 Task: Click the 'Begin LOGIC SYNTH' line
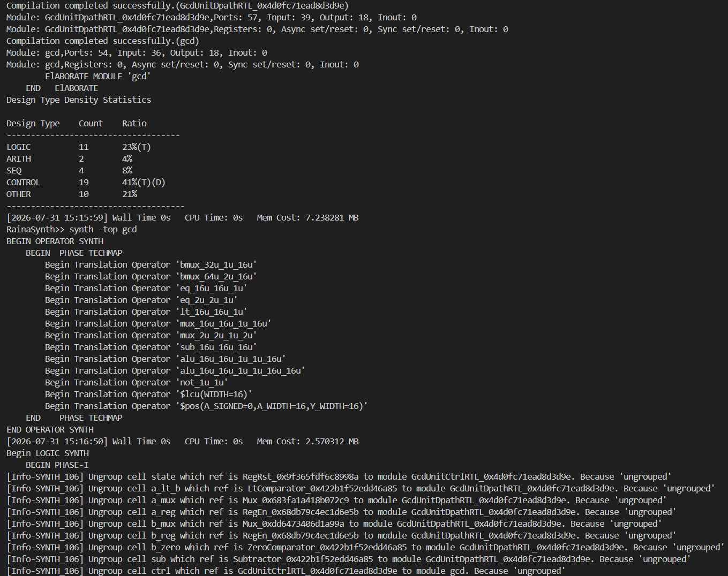(48, 453)
